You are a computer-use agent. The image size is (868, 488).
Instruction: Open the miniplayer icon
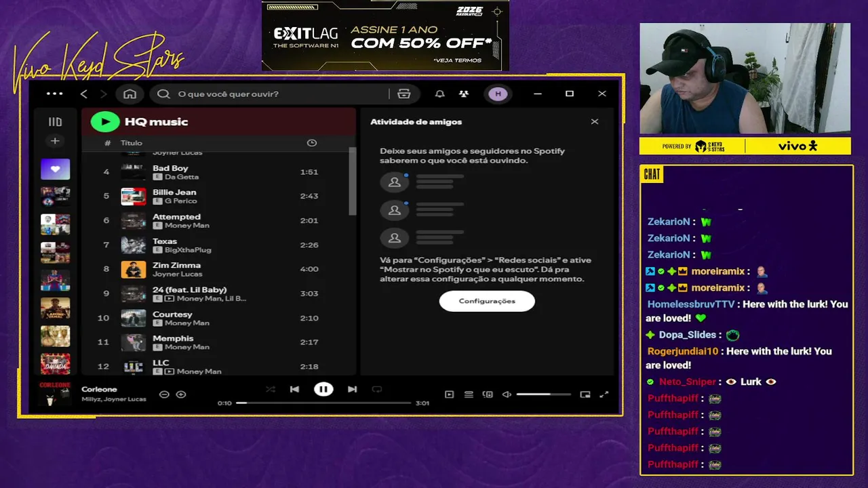585,394
